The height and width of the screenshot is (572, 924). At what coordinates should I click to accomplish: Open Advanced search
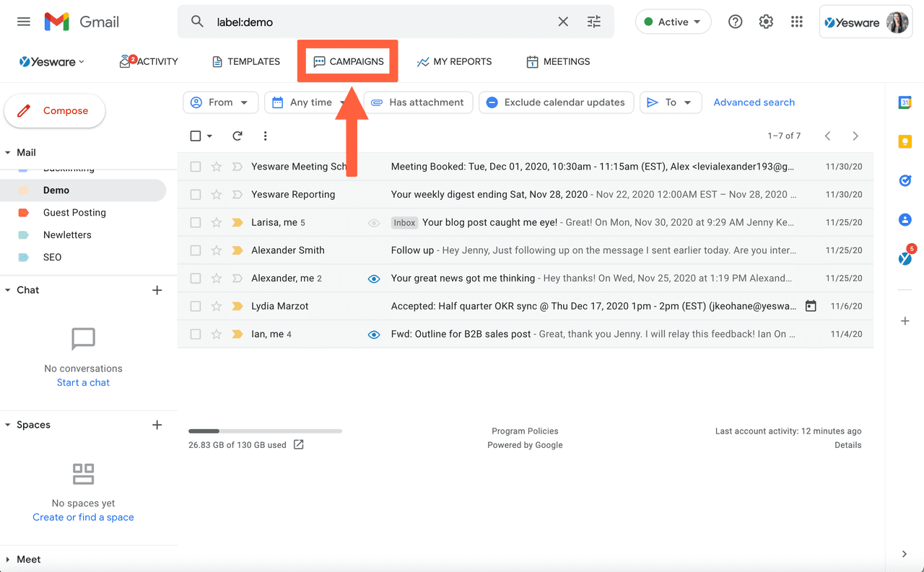coord(754,102)
